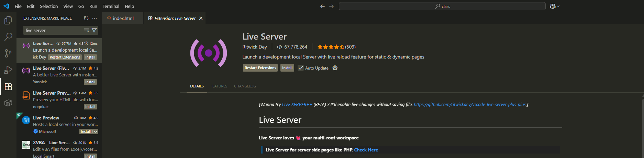Switch to the CHANGELOG tab

tap(245, 86)
